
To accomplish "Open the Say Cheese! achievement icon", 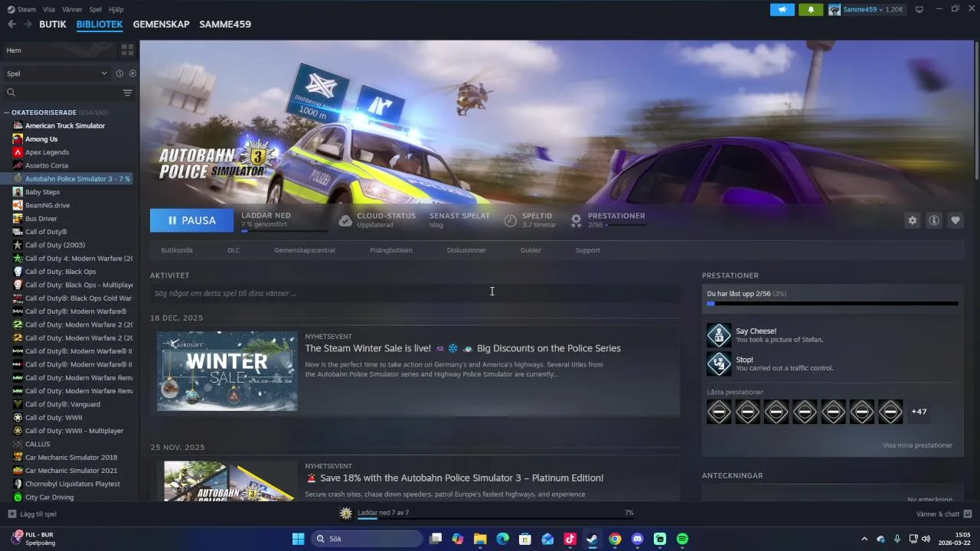I will pyautogui.click(x=719, y=335).
